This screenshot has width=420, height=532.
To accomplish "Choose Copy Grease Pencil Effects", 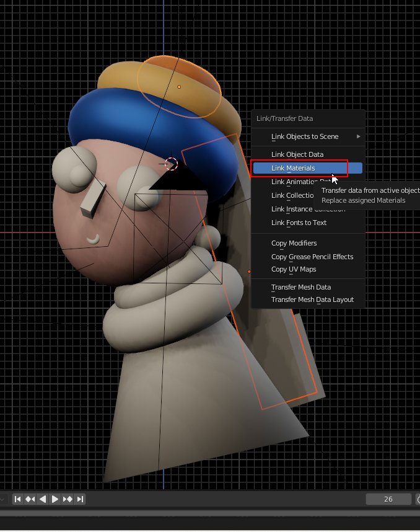I will (x=308, y=257).
